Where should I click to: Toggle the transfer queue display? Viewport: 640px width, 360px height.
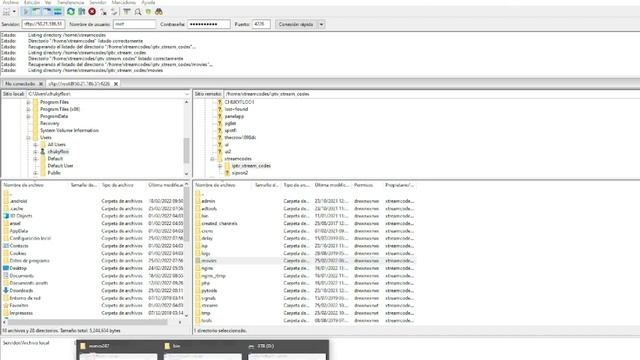pyautogui.click(x=58, y=12)
